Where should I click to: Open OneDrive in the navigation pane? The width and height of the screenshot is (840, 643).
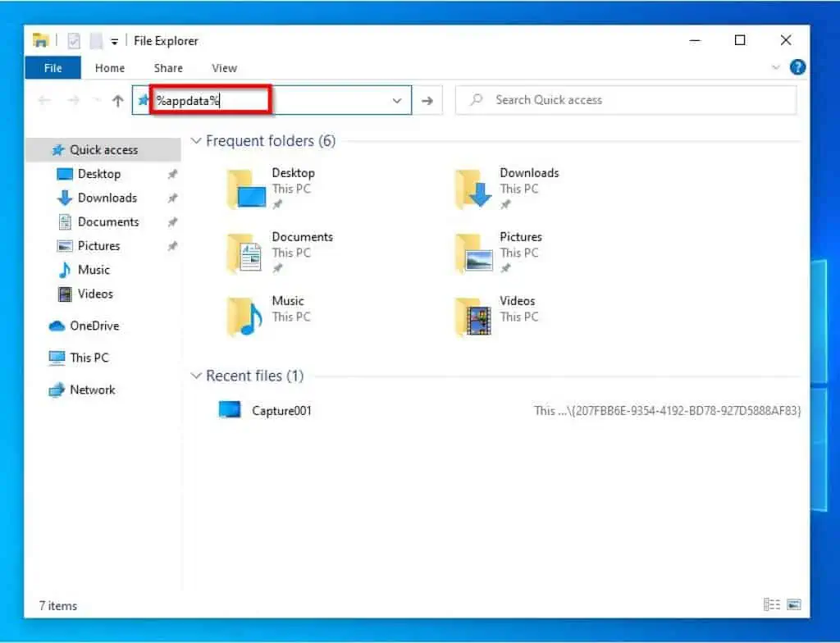coord(94,326)
